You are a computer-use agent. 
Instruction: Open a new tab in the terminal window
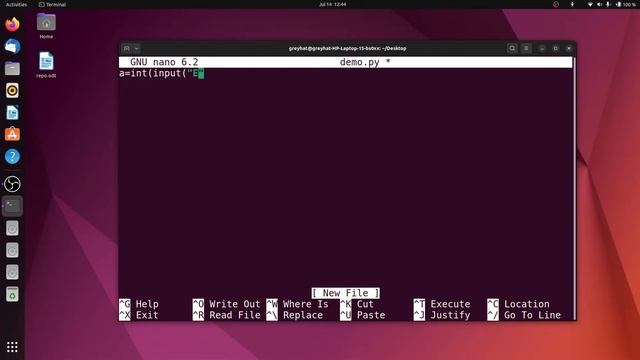tap(127, 48)
